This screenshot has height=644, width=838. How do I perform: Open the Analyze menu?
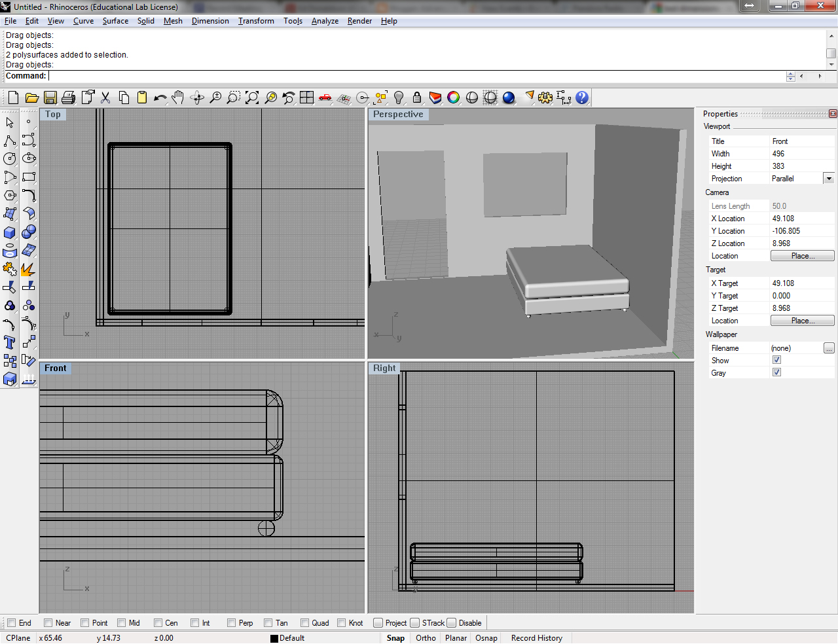point(325,21)
